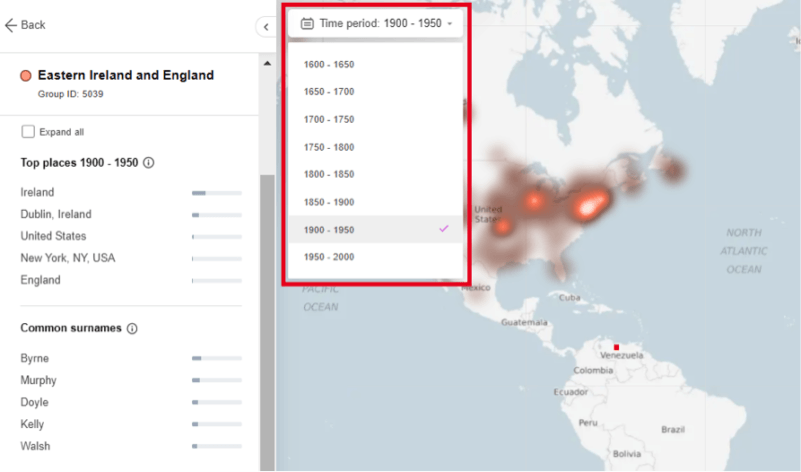Collapse the side panel with chevron button
801x472 pixels.
266,27
